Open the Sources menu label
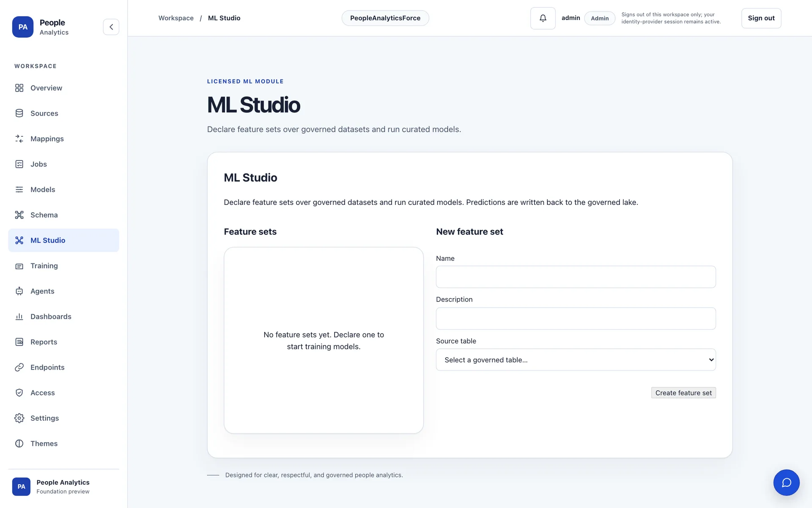812x508 pixels. coord(44,113)
